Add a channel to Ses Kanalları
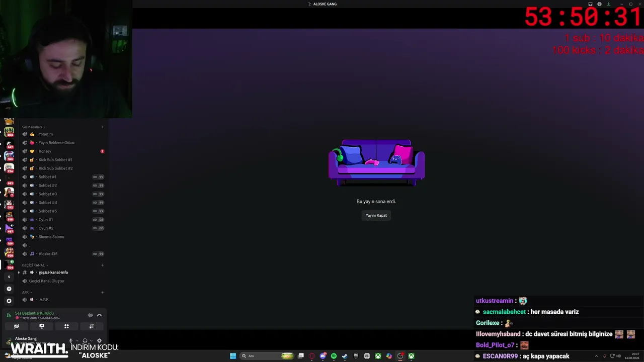The height and width of the screenshot is (362, 644). click(102, 127)
